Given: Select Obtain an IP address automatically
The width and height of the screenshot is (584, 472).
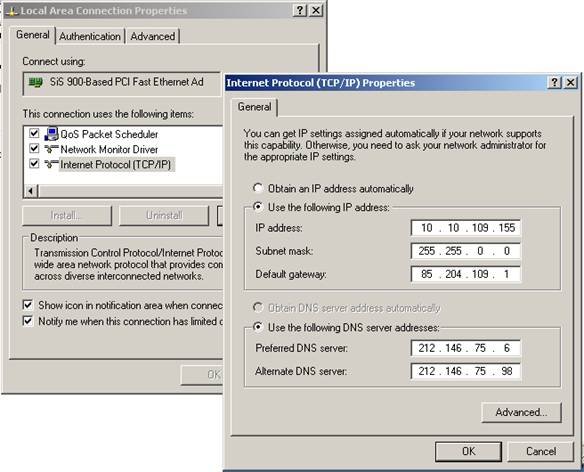Looking at the screenshot, I should click(x=258, y=188).
